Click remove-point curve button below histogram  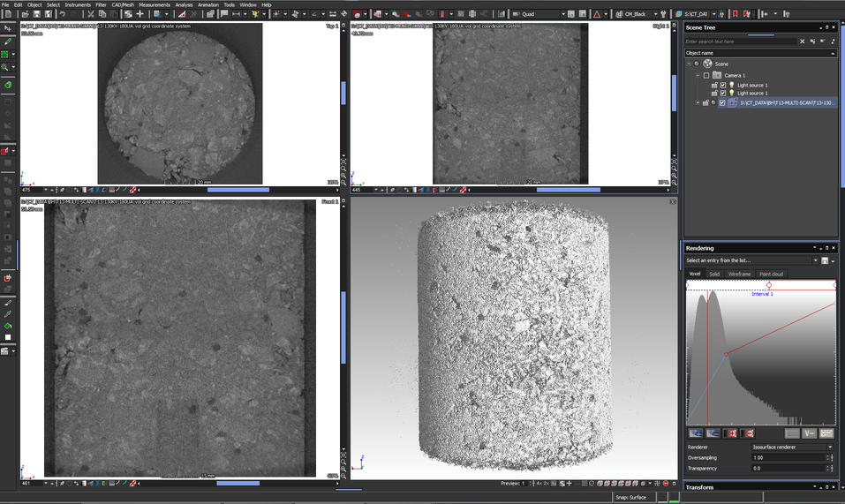coord(713,433)
